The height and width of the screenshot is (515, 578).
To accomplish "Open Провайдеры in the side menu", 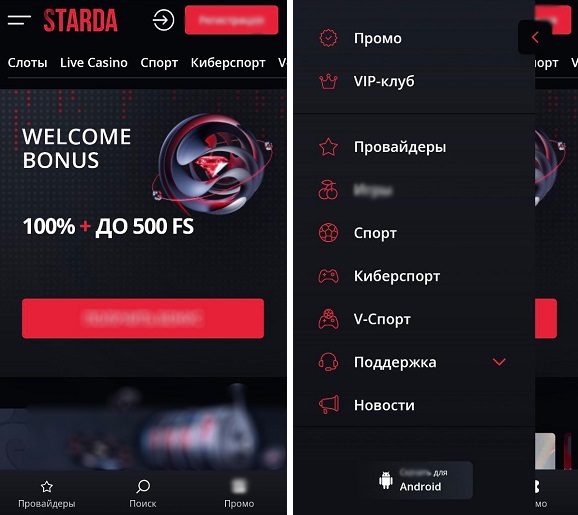I will pos(400,147).
